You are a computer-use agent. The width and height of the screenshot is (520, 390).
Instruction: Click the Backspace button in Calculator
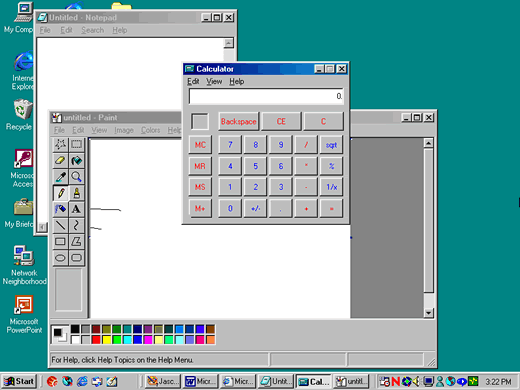pyautogui.click(x=238, y=121)
